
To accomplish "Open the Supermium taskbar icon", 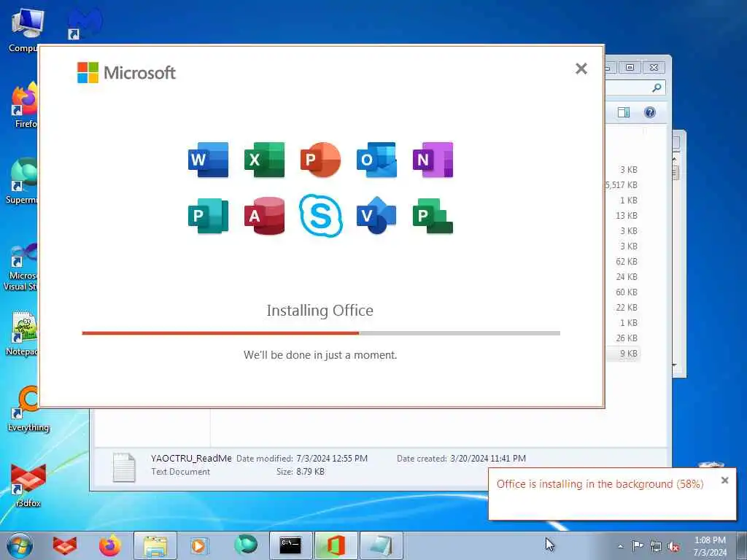I will [x=246, y=545].
